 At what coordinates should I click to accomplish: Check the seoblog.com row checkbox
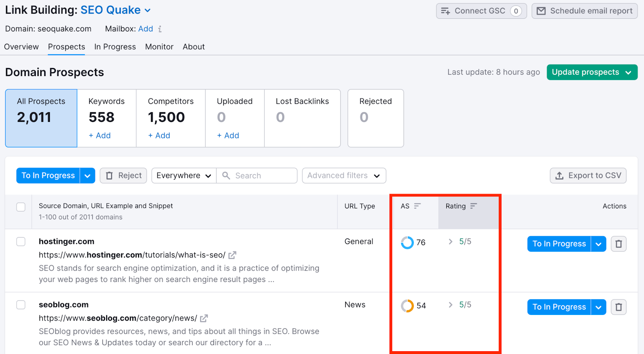point(21,305)
